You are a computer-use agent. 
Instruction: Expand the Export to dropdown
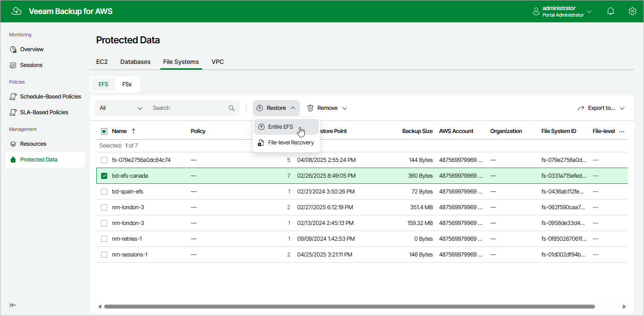622,108
